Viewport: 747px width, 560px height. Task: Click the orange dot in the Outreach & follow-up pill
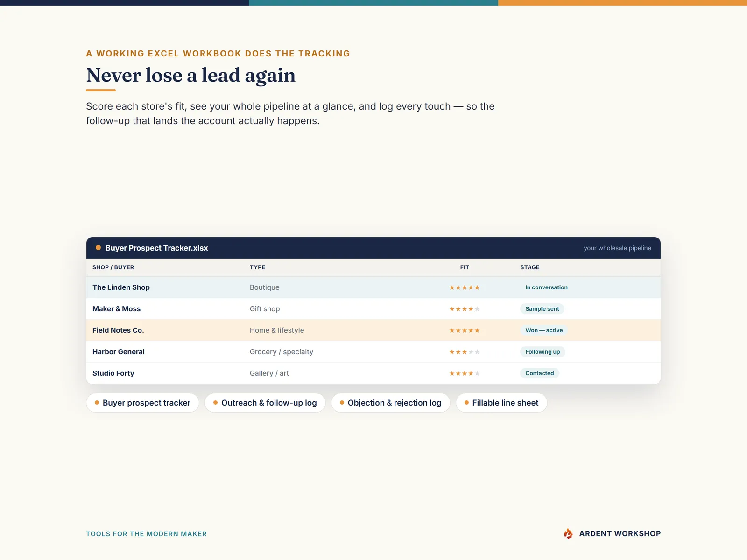215,402
